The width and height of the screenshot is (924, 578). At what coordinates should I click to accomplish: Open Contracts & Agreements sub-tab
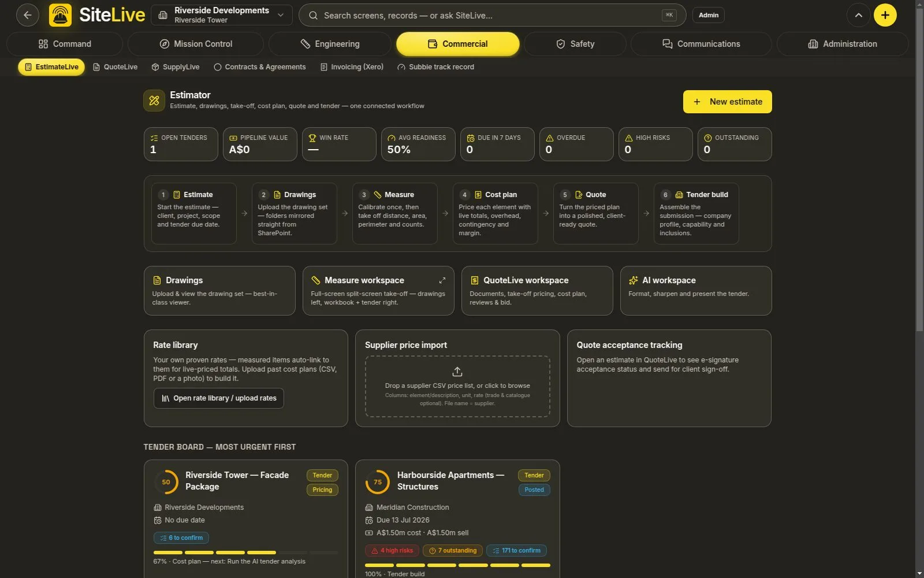tap(260, 67)
